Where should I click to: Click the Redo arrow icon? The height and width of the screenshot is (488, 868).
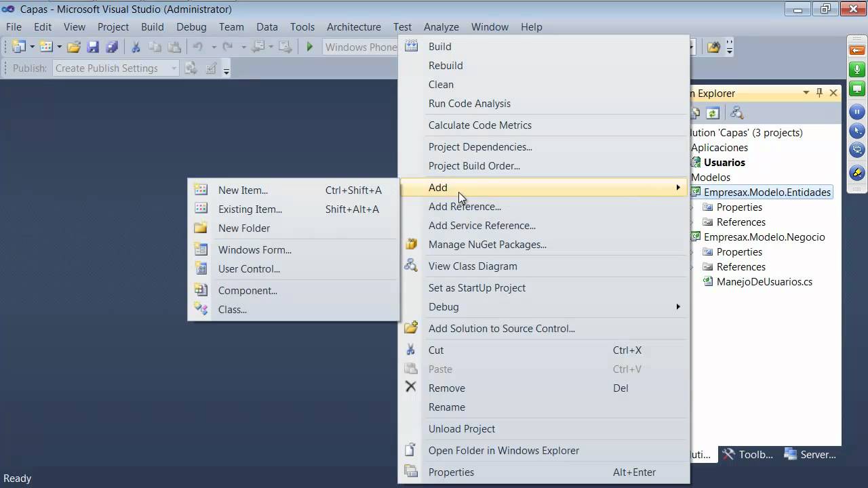coord(228,47)
